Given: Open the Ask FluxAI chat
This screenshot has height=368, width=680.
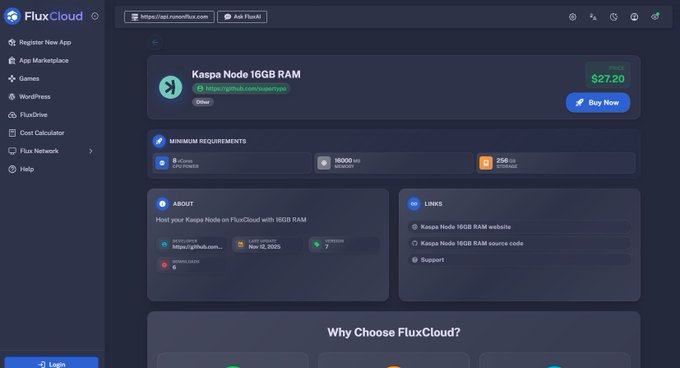Looking at the screenshot, I should 242,17.
